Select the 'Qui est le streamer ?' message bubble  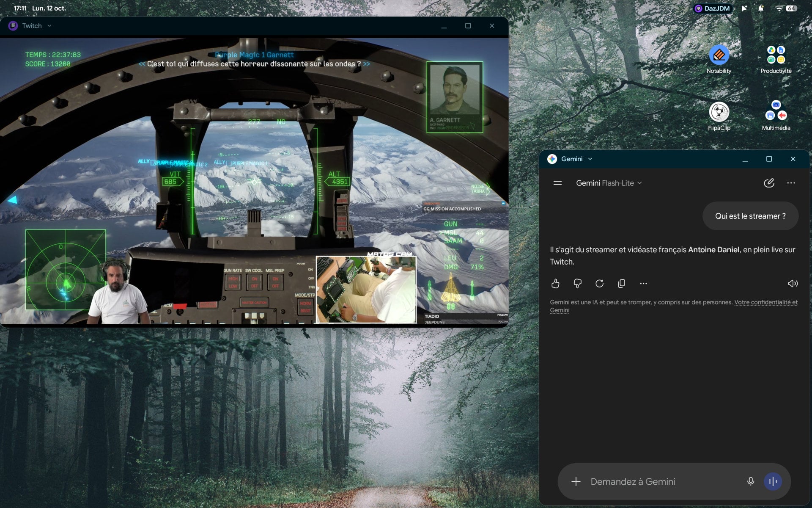point(750,216)
